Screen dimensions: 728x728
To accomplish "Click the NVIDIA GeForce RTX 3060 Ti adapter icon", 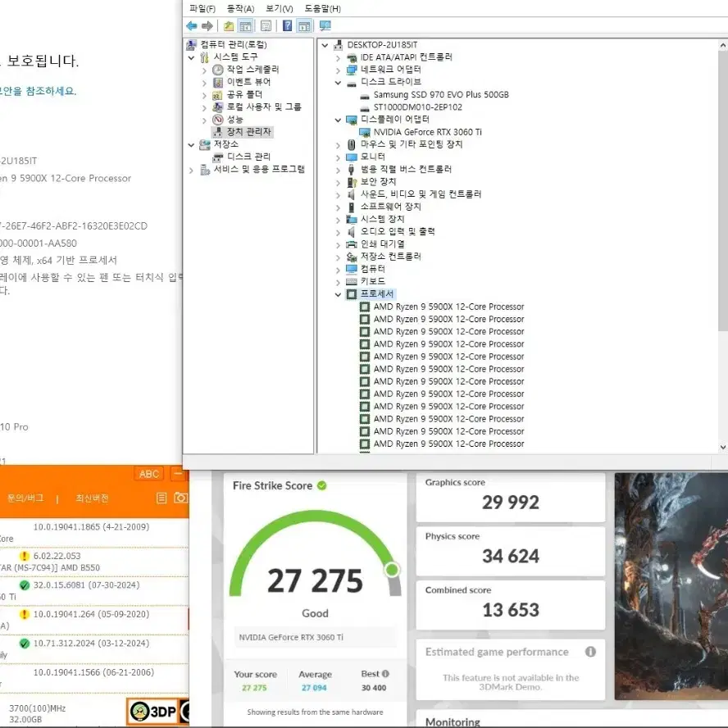I will [365, 132].
